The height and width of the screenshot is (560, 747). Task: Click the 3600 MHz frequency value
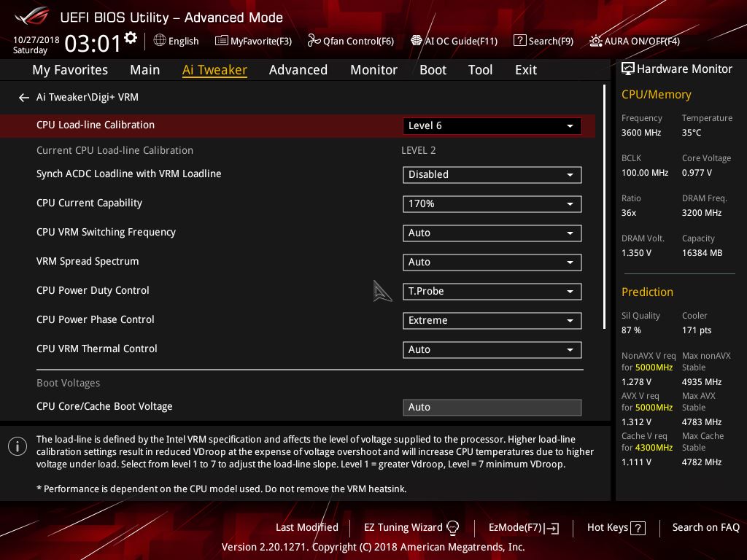pyautogui.click(x=640, y=133)
